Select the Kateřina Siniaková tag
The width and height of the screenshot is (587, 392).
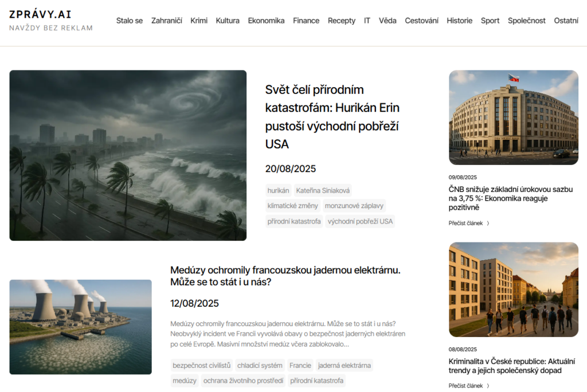tap(323, 191)
